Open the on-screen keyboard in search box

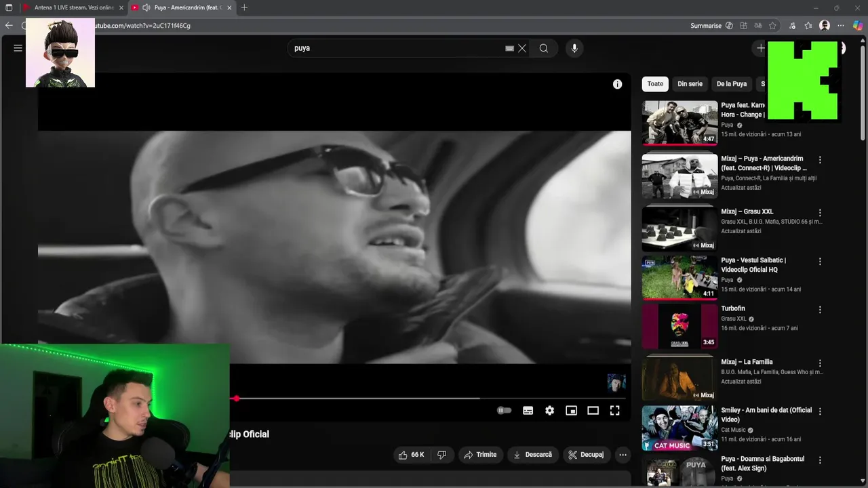click(509, 48)
